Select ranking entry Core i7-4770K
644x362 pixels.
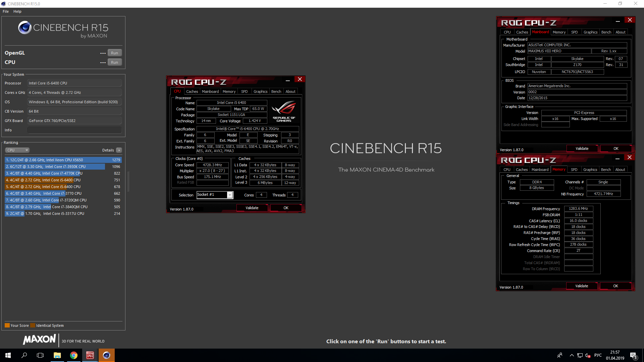(x=63, y=173)
